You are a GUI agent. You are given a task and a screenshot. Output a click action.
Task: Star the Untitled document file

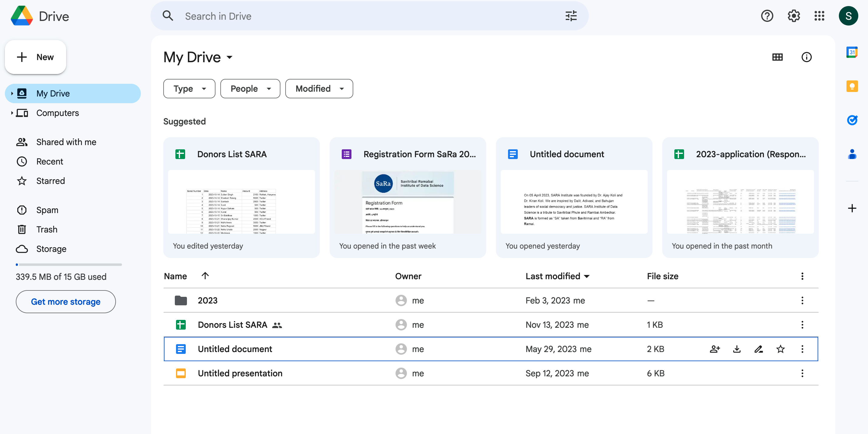[x=780, y=349]
